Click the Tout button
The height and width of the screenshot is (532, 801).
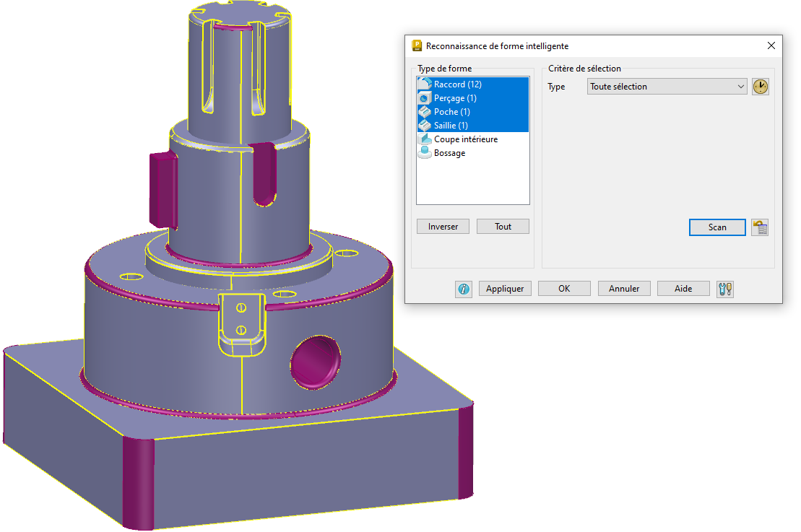tap(503, 227)
